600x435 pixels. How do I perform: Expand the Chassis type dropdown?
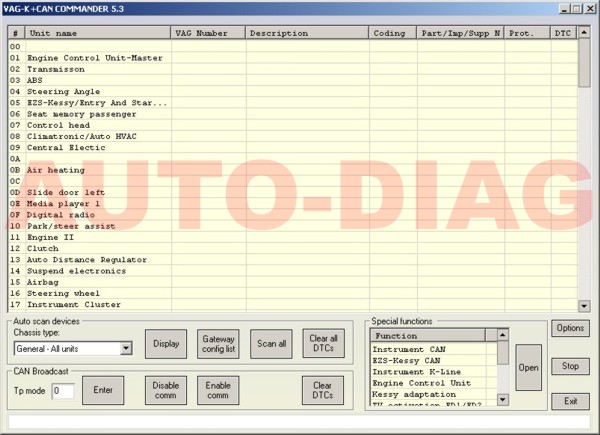[126, 349]
